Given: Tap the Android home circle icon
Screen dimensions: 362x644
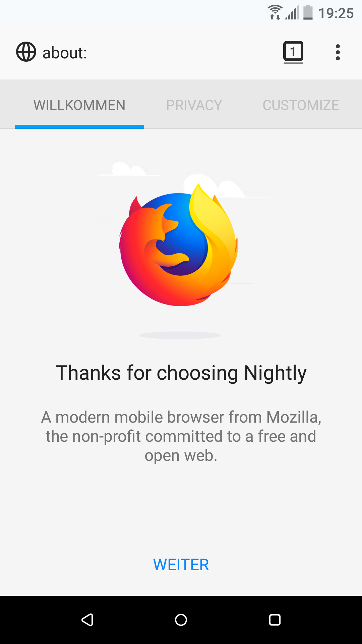Looking at the screenshot, I should pos(181,620).
